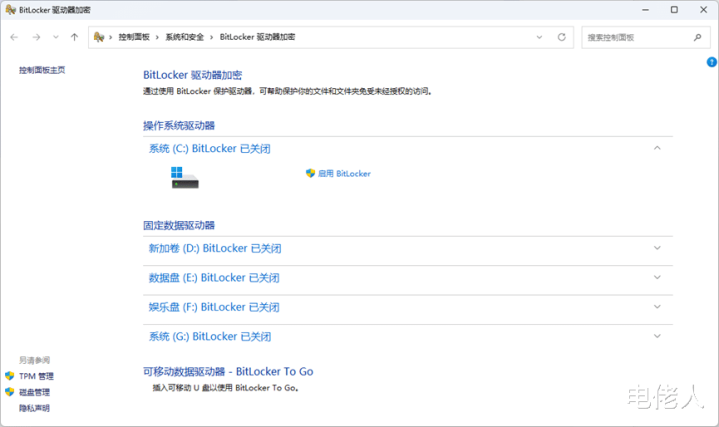Open 隐私声明 link
This screenshot has height=427, width=719.
click(x=34, y=408)
